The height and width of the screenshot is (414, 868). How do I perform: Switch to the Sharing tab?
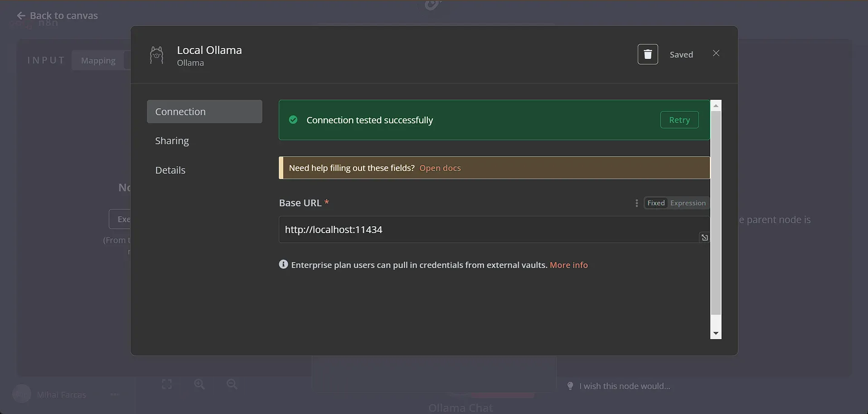tap(171, 140)
